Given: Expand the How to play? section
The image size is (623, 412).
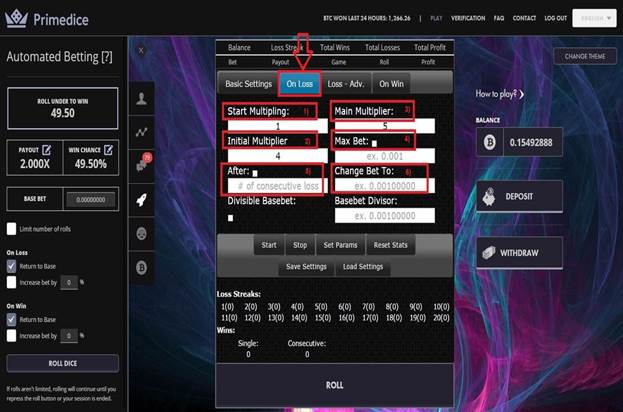Looking at the screenshot, I should click(x=499, y=93).
